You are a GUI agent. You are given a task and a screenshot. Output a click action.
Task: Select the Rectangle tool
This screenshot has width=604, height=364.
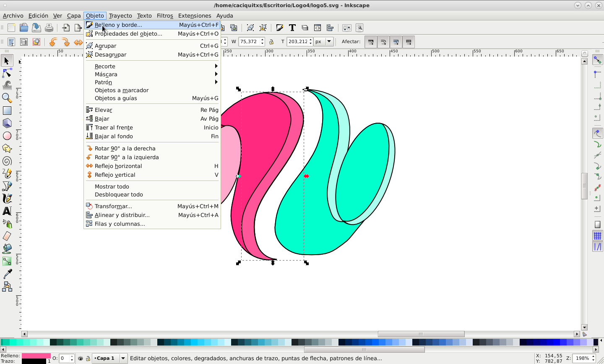pos(7,111)
